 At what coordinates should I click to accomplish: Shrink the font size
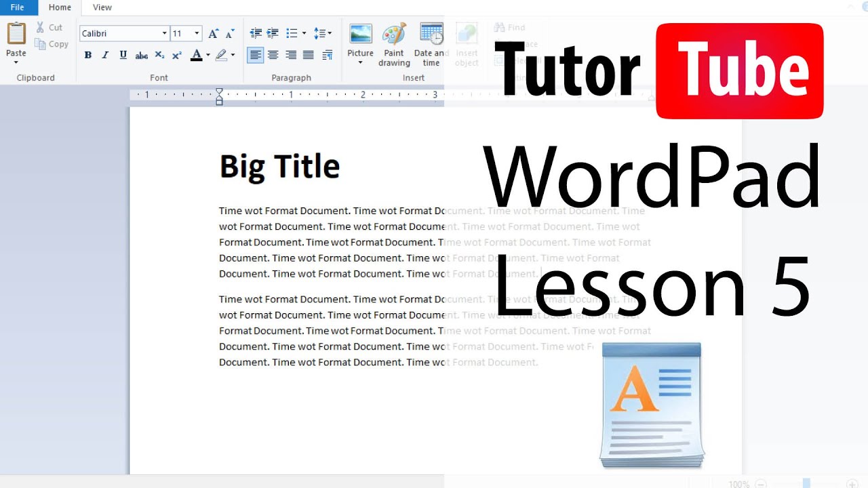230,33
